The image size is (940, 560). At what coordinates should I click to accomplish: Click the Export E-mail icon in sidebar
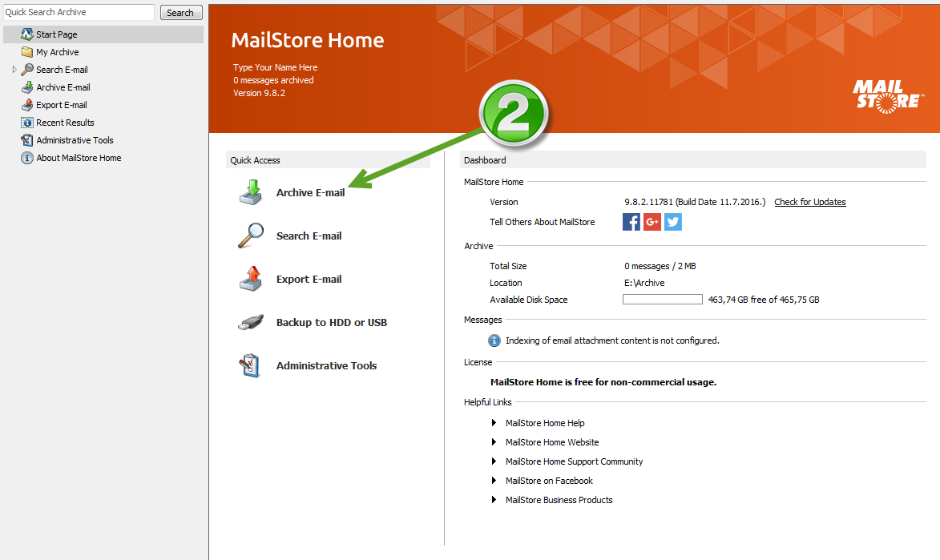point(27,105)
